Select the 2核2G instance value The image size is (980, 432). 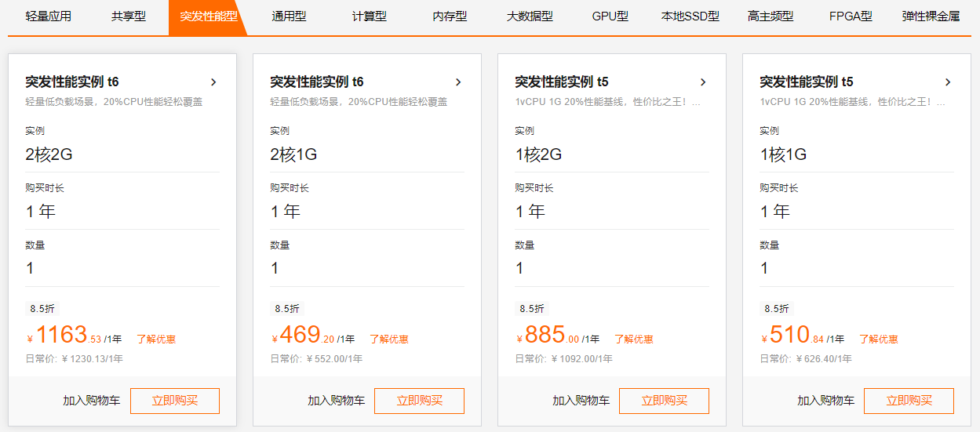point(49,154)
